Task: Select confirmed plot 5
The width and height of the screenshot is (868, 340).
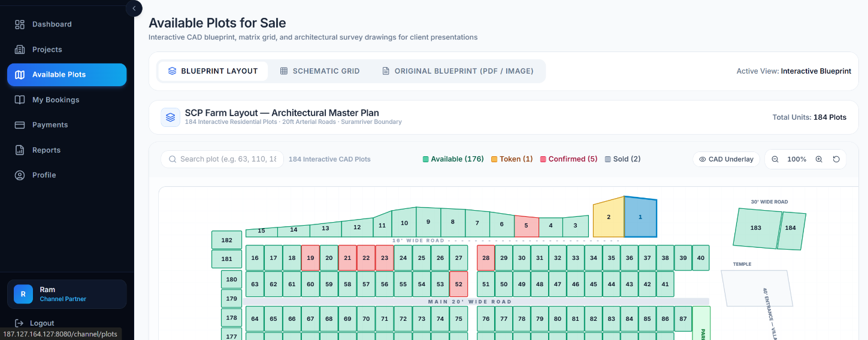Action: (526, 226)
